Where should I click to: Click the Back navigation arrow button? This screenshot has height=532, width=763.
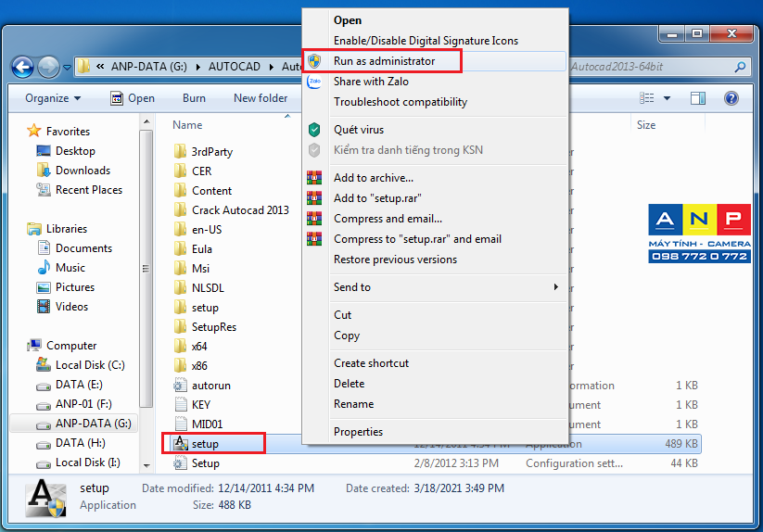tap(23, 67)
